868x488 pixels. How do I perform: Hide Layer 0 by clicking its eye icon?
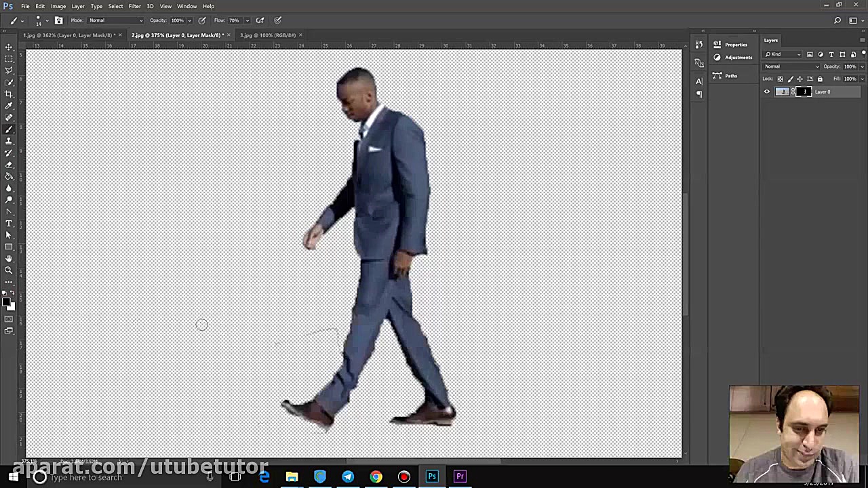point(767,91)
